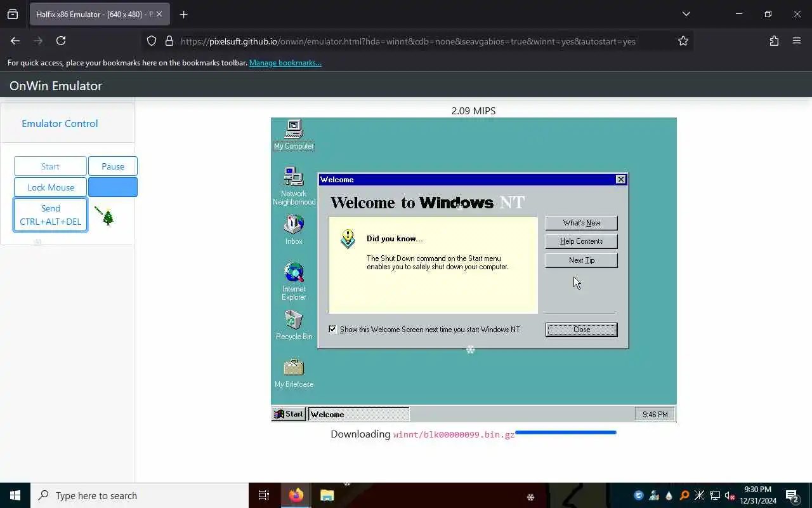812x508 pixels.
Task: Click the orange magnifier tray icon
Action: click(684, 495)
